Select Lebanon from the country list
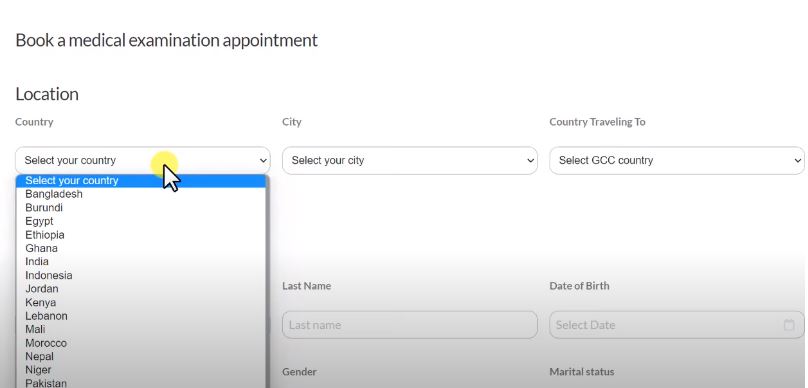Screen dimensions: 808x388 [x=141, y=316]
